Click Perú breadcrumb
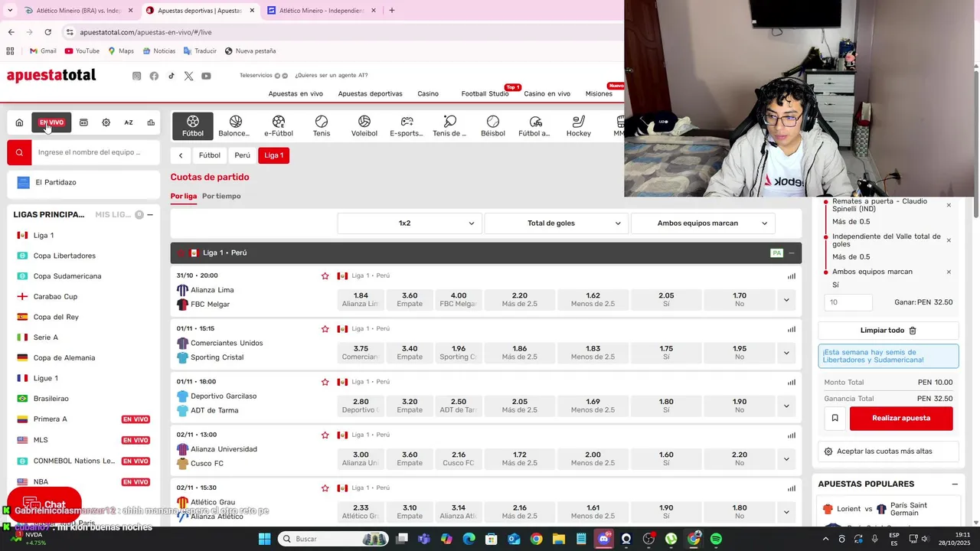Screen dimensions: 980x551 242,155
